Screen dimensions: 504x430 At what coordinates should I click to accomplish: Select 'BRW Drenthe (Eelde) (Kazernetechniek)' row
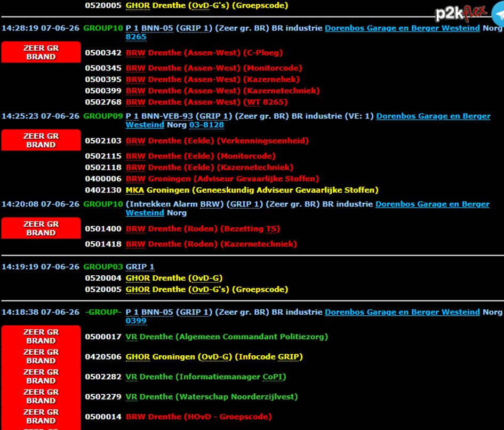(209, 167)
